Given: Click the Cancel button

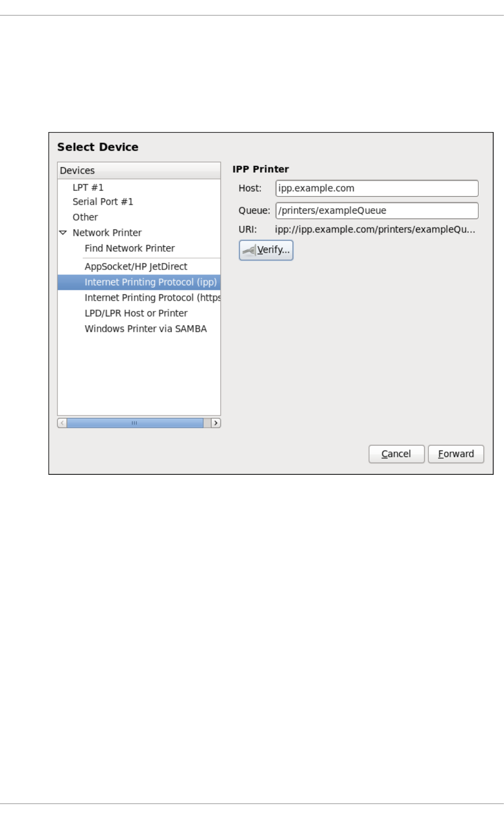Looking at the screenshot, I should pyautogui.click(x=396, y=454).
